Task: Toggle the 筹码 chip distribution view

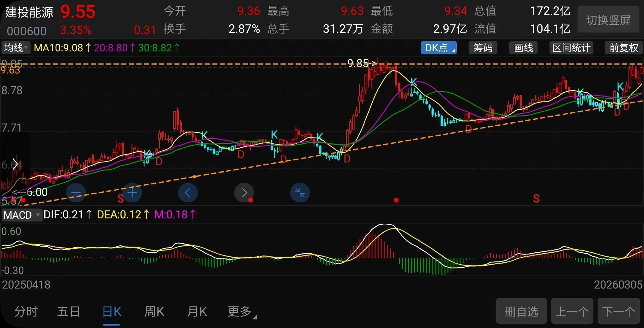Action: (x=483, y=48)
